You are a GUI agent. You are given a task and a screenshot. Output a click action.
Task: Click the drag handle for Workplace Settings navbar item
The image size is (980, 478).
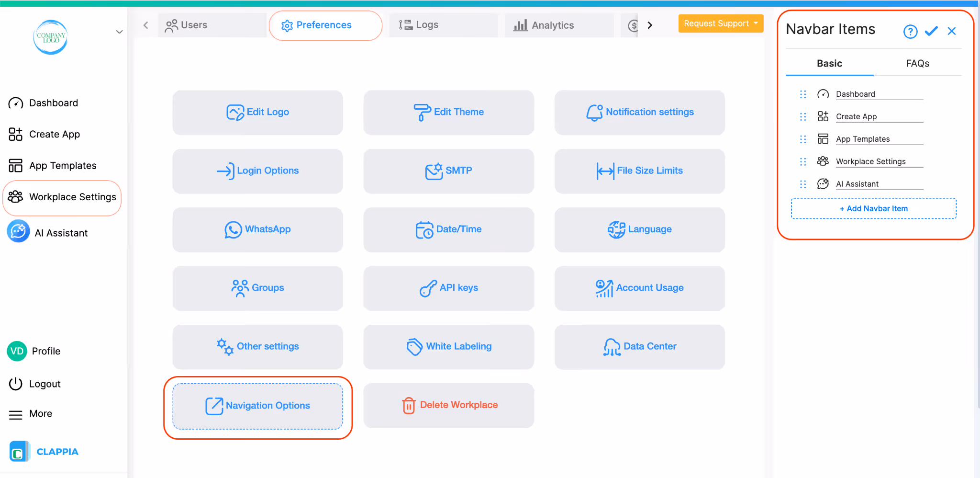(803, 162)
